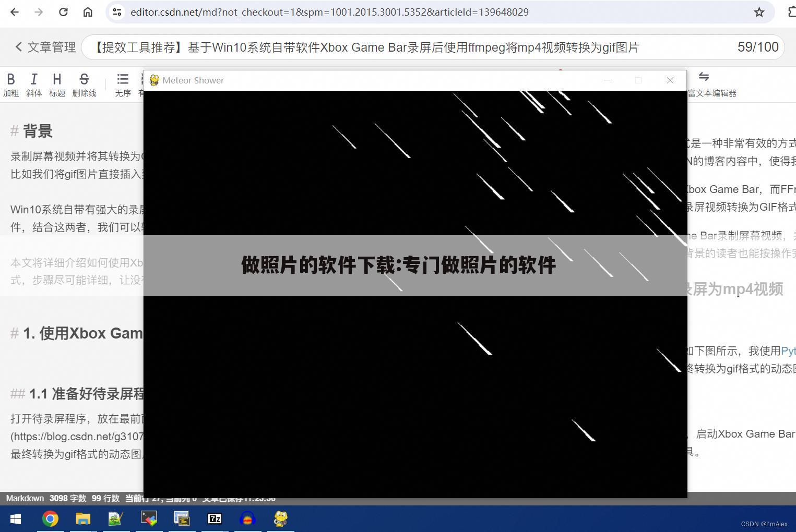
Task: View site information icon in address bar
Action: (117, 12)
